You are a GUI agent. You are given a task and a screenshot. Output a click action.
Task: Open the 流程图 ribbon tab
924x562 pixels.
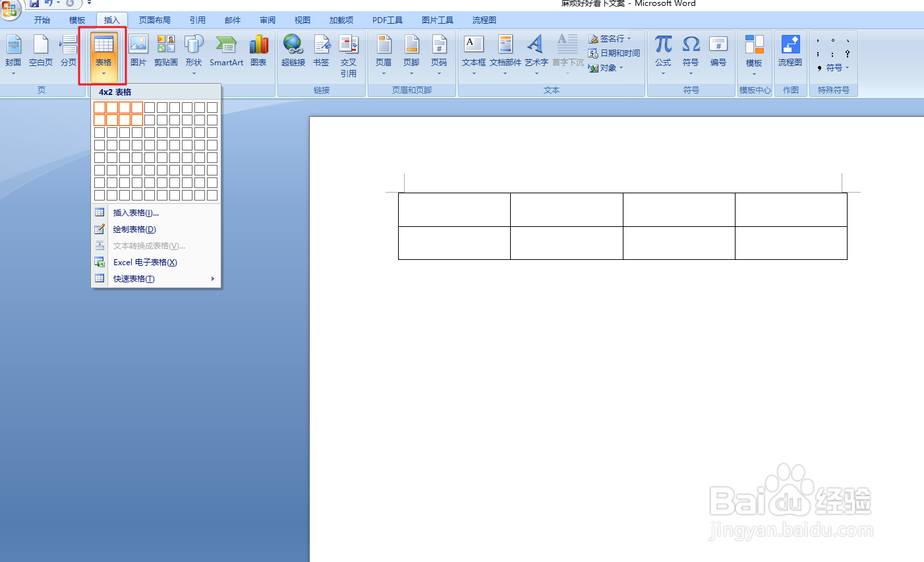point(484,20)
